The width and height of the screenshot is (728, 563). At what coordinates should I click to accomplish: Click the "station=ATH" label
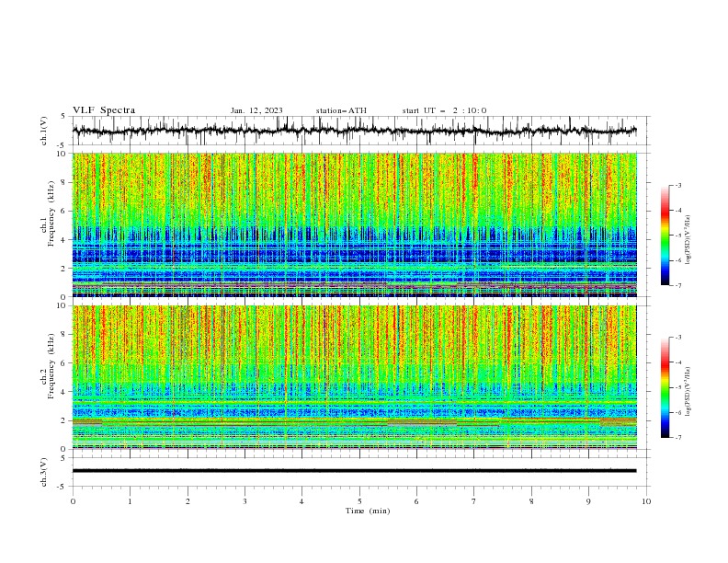[341, 110]
